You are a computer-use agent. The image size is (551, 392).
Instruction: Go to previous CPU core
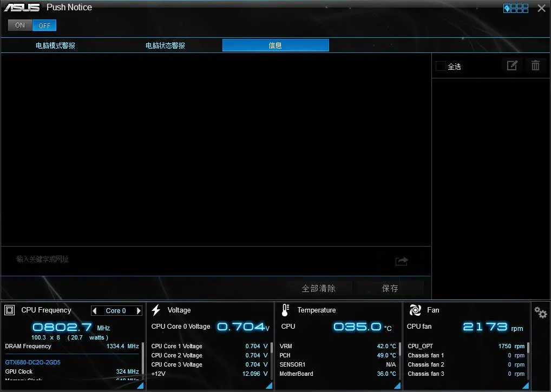[x=94, y=310]
